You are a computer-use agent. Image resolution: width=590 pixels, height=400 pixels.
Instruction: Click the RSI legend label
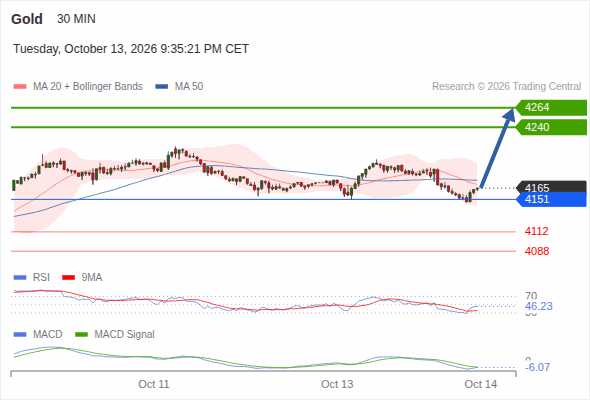[41, 278]
